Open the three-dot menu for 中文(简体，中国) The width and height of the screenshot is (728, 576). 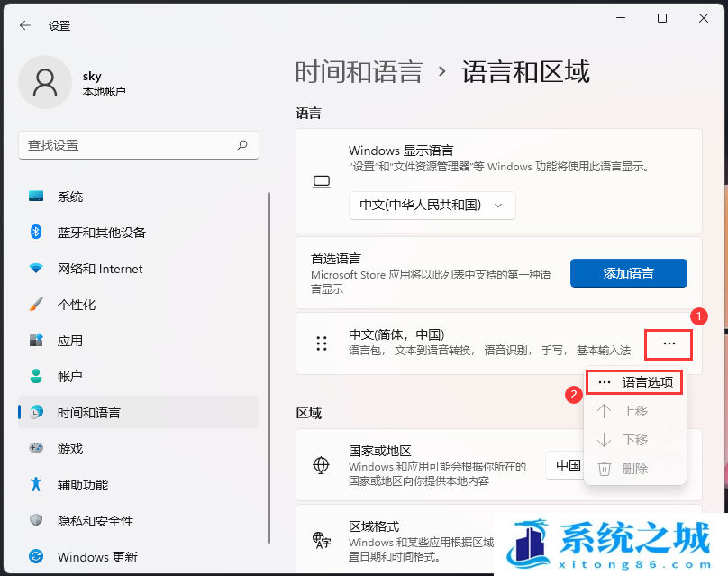tap(669, 343)
